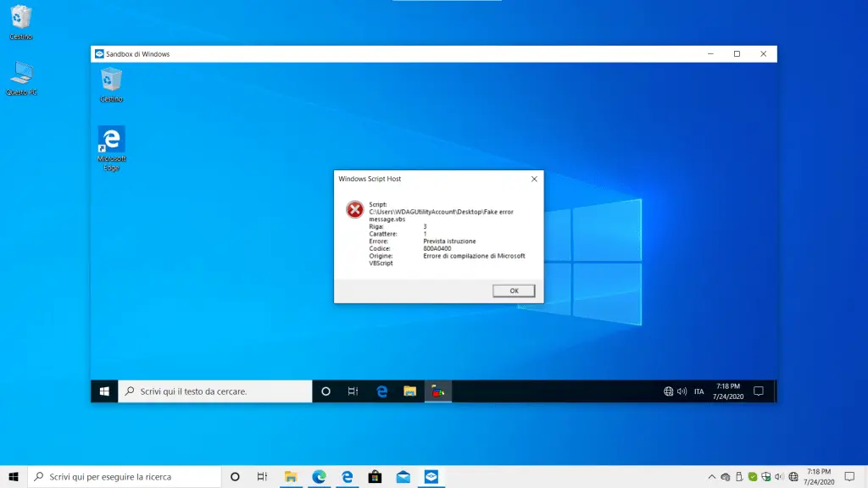
Task: Switch the ITA input language in sandbox
Action: pyautogui.click(x=698, y=391)
